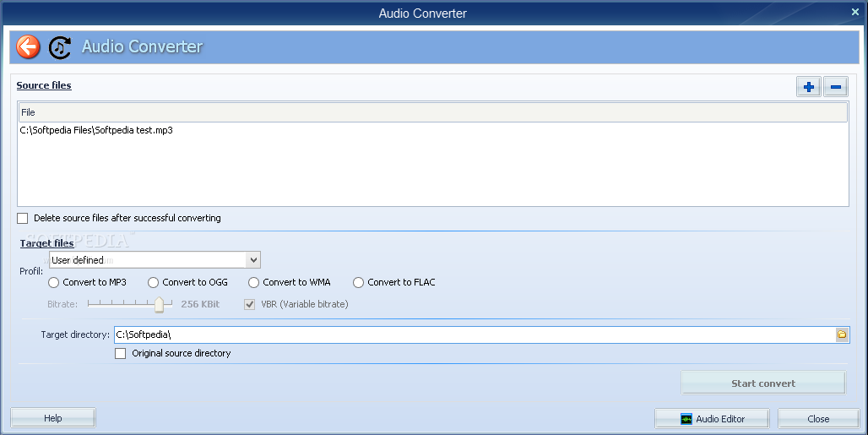Click the orange back arrow icon

click(x=28, y=46)
